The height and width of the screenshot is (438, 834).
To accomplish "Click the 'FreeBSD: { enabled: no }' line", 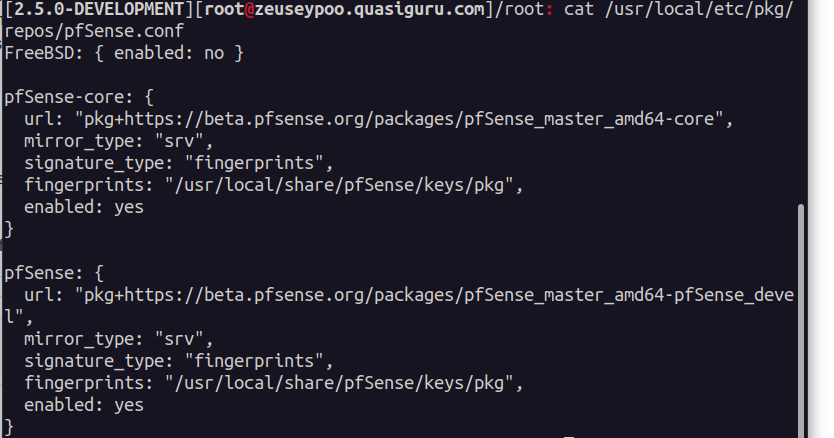I will [x=124, y=53].
